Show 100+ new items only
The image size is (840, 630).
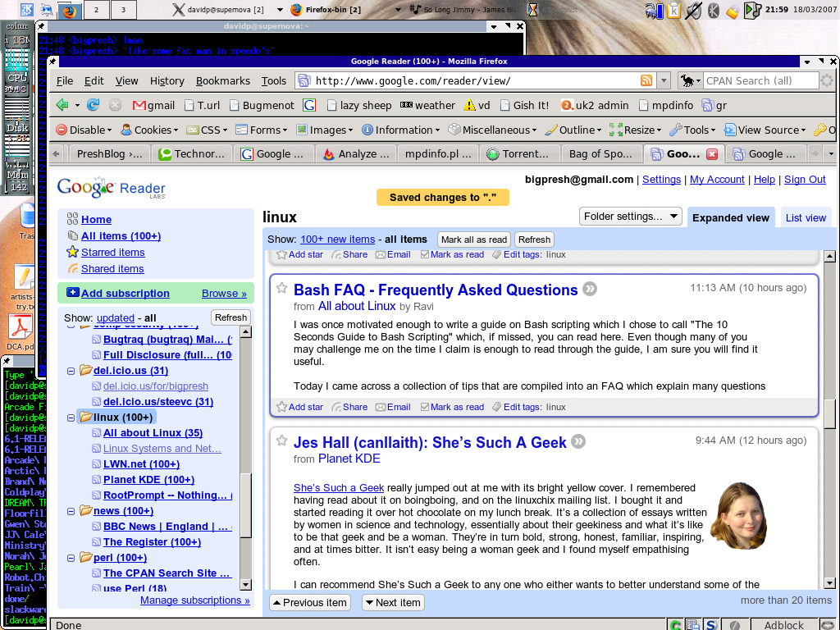click(x=337, y=240)
